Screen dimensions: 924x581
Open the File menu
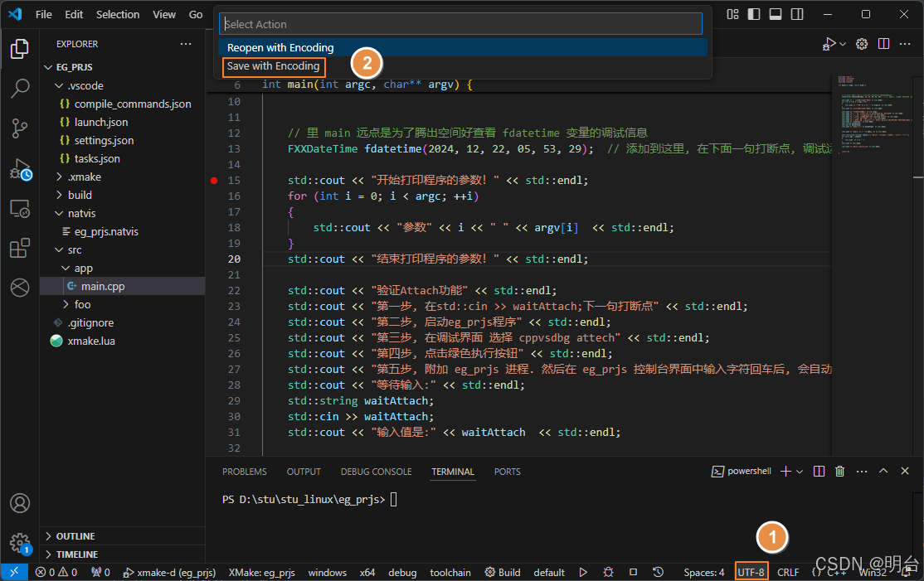coord(44,14)
